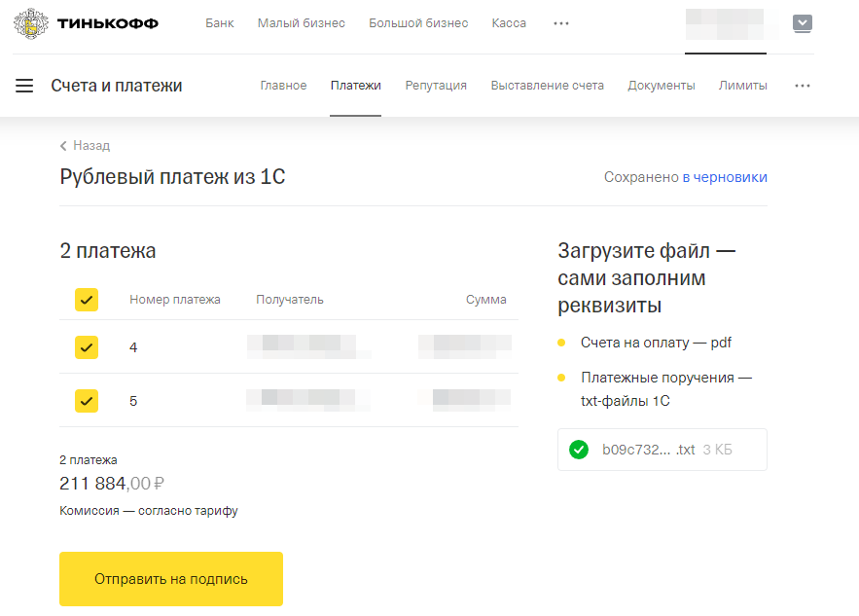Uncheck payment number 4 checkbox
This screenshot has width=859, height=616.
(87, 346)
